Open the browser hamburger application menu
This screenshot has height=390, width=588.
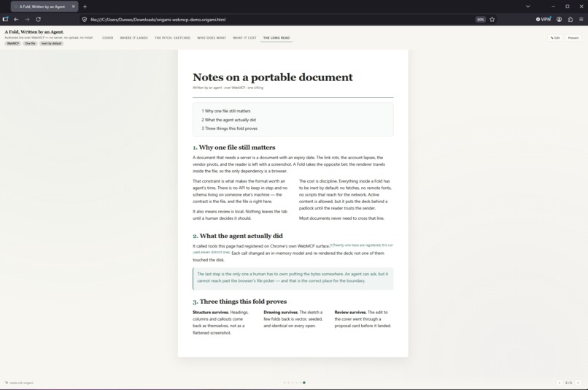[x=581, y=19]
